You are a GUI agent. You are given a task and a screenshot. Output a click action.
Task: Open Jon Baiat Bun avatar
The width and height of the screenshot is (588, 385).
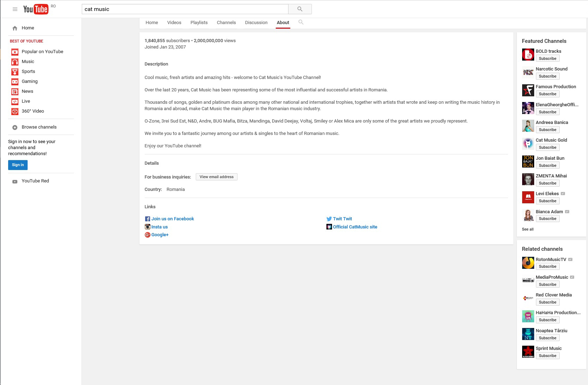pos(528,162)
